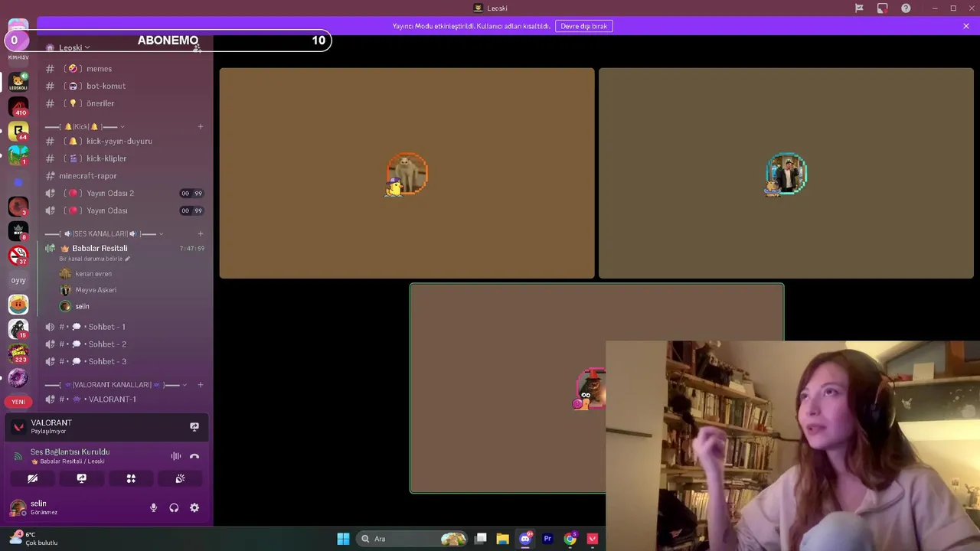Add channel to Kick category plus icon
Image resolution: width=980 pixels, height=551 pixels.
[201, 126]
